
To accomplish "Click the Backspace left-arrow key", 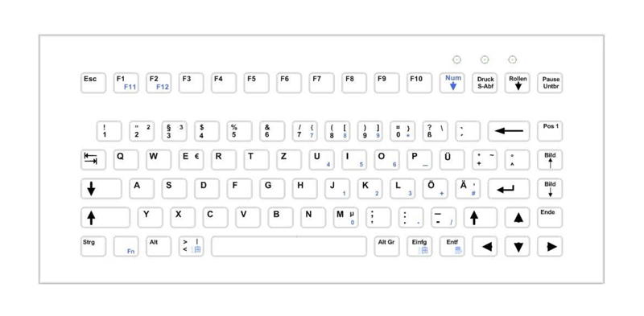I will 509,131.
